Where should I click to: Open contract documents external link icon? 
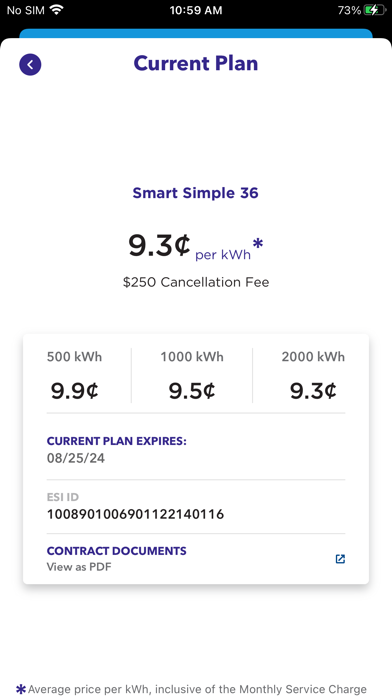coord(340,559)
